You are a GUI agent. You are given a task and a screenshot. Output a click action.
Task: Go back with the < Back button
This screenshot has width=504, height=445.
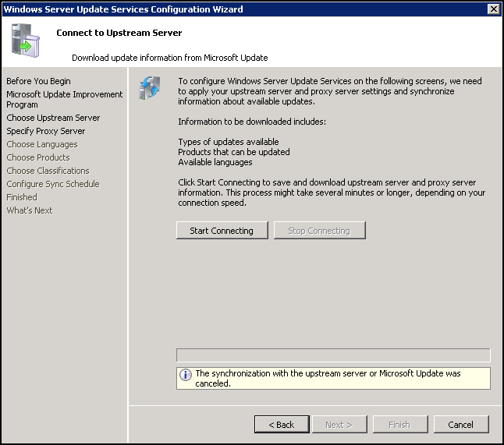(282, 425)
